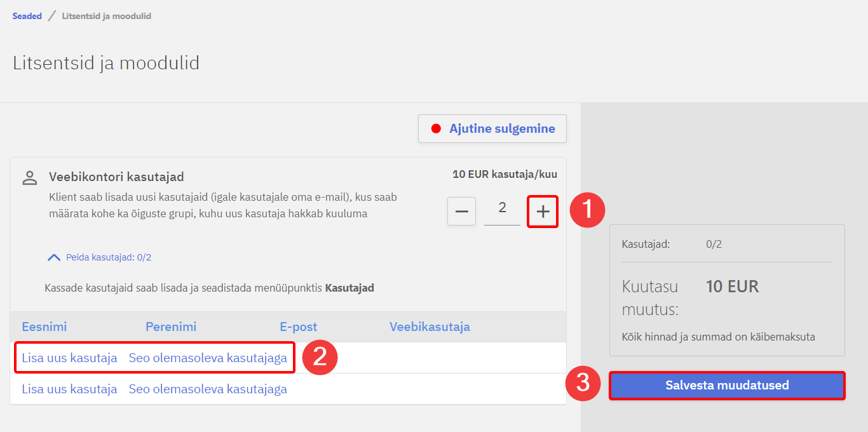Viewport: 868px width, 432px height.
Task: Sort by the Eesnimi column header
Action: click(44, 327)
